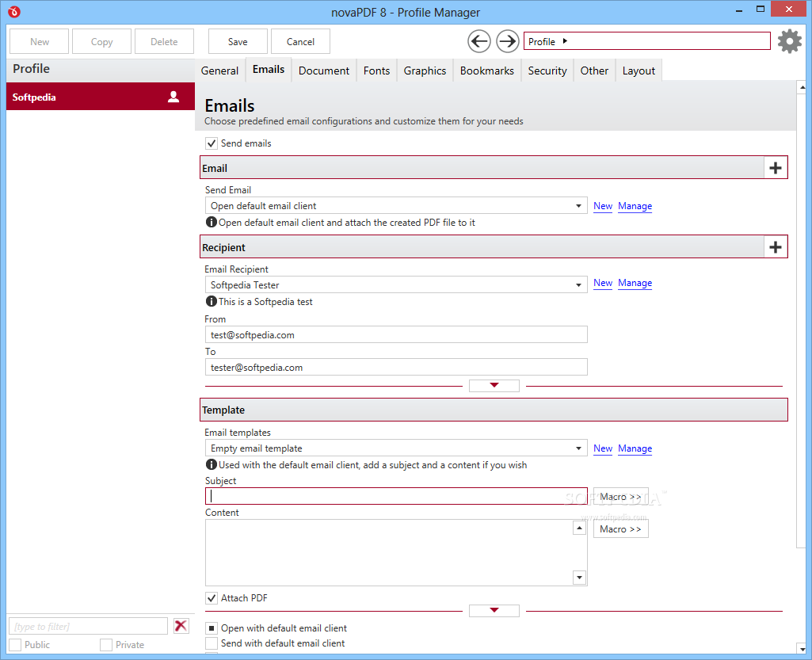Viewport: 812px width, 660px height.
Task: Click the New profile button
Action: point(40,41)
